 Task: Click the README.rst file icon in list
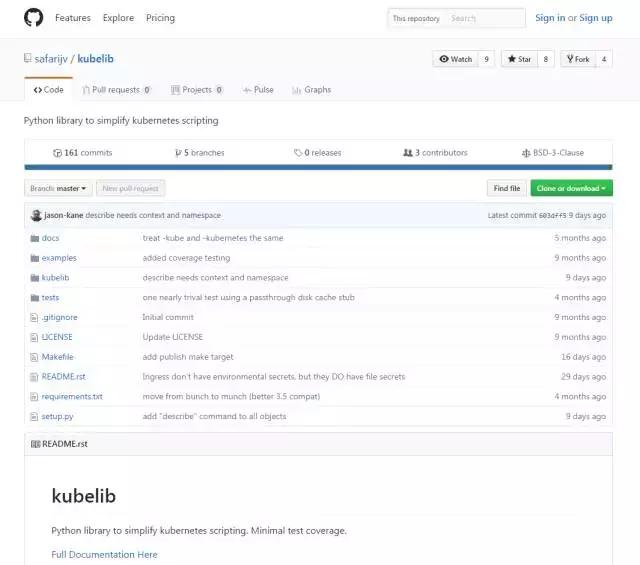click(x=34, y=377)
